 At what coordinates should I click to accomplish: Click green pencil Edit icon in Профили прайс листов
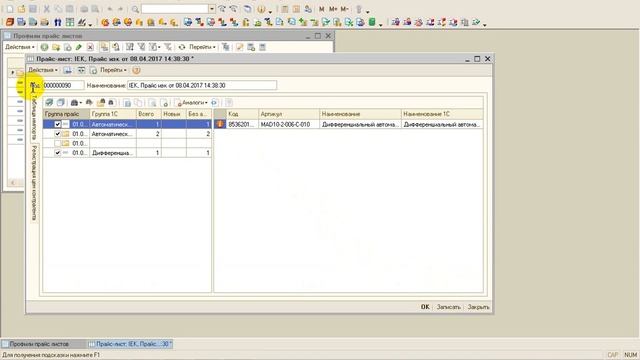tap(79, 47)
